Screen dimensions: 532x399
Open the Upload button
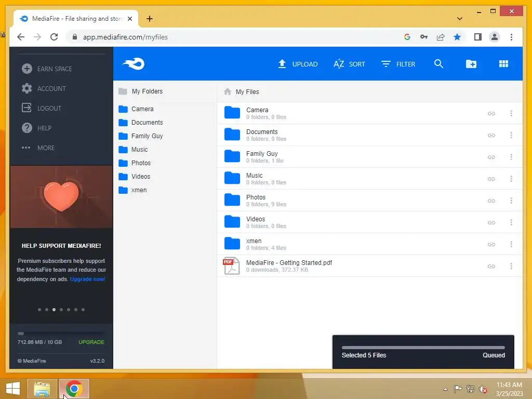(298, 64)
